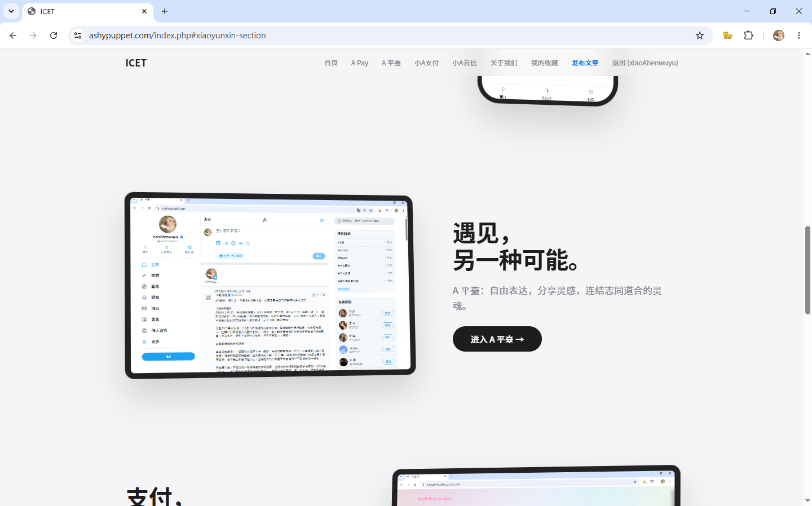This screenshot has width=812, height=506.
Task: Click the page vertical scrollbar thumb
Action: pyautogui.click(x=807, y=270)
